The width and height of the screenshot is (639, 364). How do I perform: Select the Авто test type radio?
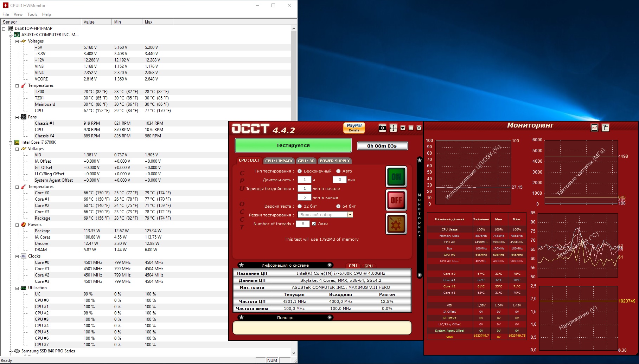click(338, 171)
